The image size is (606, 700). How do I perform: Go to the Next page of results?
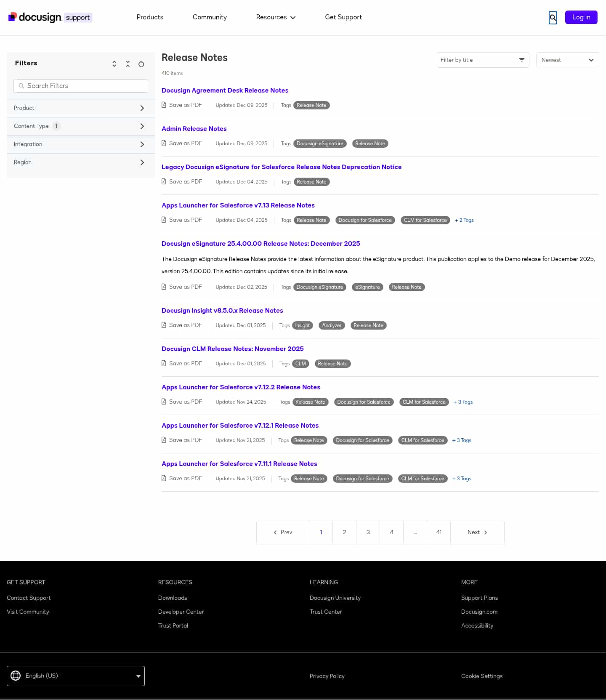[477, 532]
